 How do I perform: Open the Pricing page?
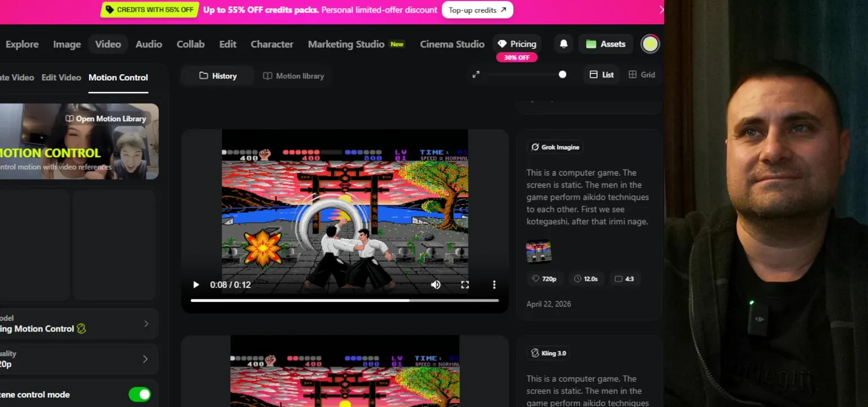tap(517, 44)
